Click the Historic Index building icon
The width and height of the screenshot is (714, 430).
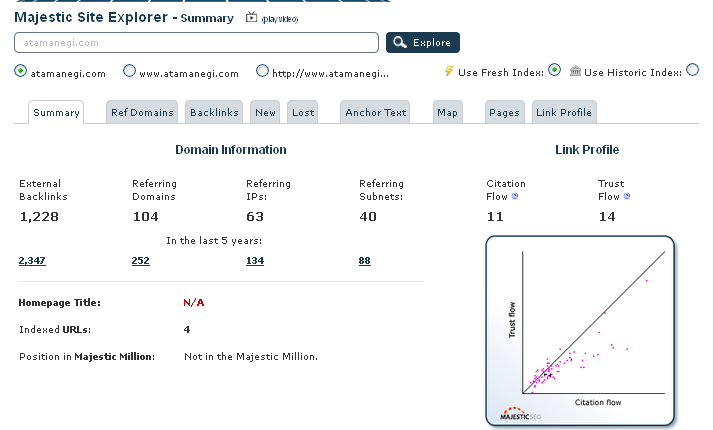tap(576, 71)
